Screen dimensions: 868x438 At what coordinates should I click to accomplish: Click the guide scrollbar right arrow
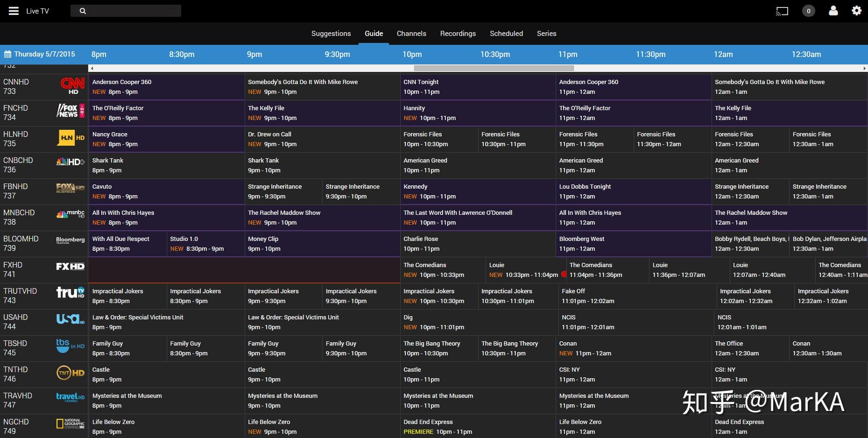pyautogui.click(x=865, y=68)
